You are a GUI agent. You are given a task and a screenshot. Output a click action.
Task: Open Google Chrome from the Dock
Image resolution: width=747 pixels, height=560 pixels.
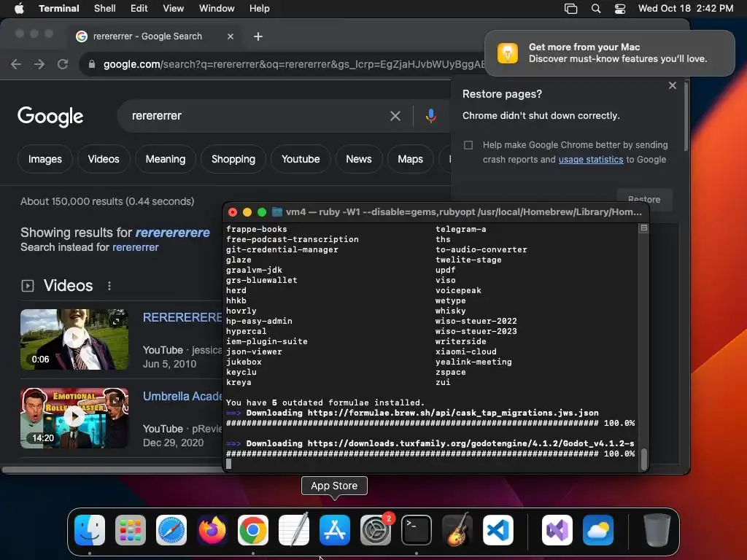point(253,530)
